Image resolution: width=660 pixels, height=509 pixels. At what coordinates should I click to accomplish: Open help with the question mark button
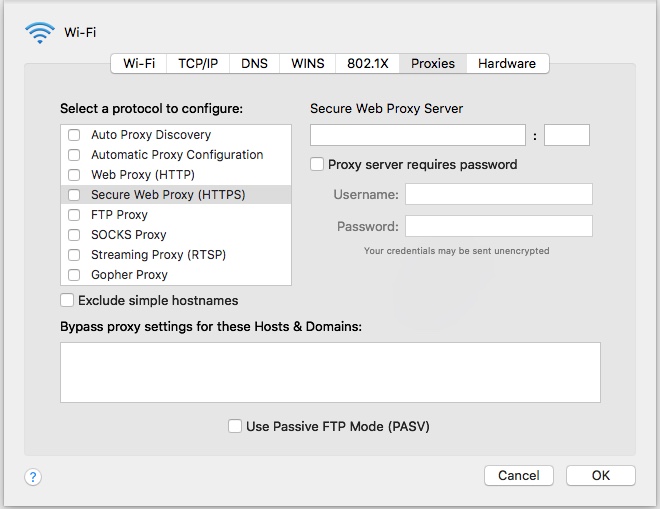click(31, 476)
